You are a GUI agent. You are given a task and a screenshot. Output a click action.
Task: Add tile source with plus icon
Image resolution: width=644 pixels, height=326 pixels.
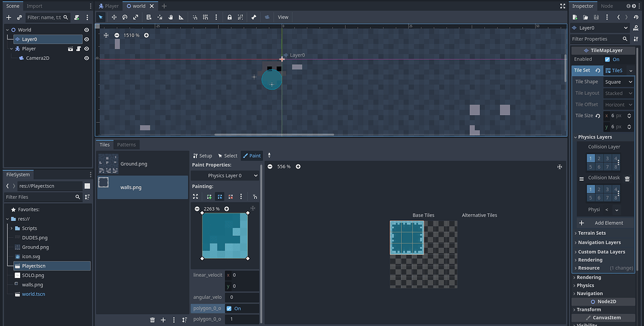point(163,320)
